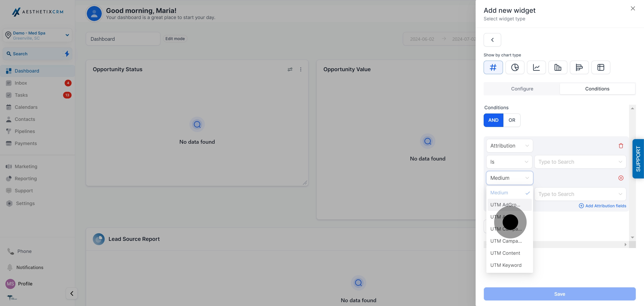Select the vertical bar chart icon
The height and width of the screenshot is (306, 644).
[x=557, y=67]
